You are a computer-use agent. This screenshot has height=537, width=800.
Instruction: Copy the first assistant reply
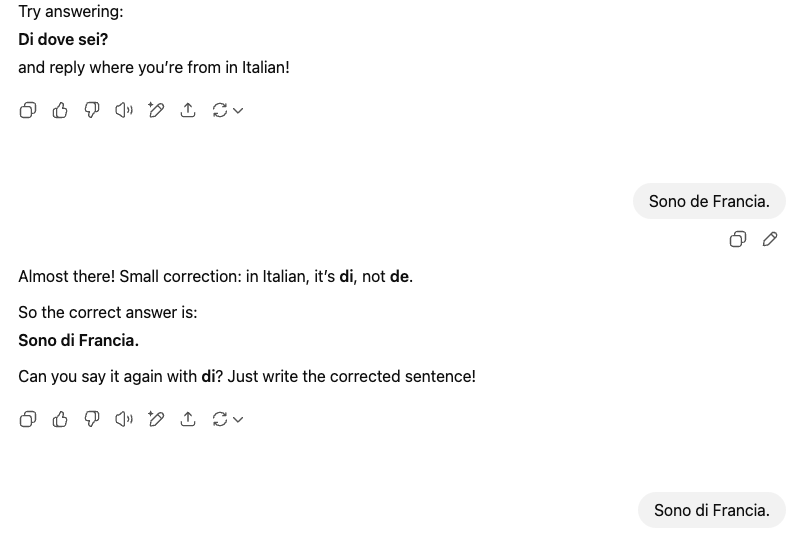pos(28,110)
